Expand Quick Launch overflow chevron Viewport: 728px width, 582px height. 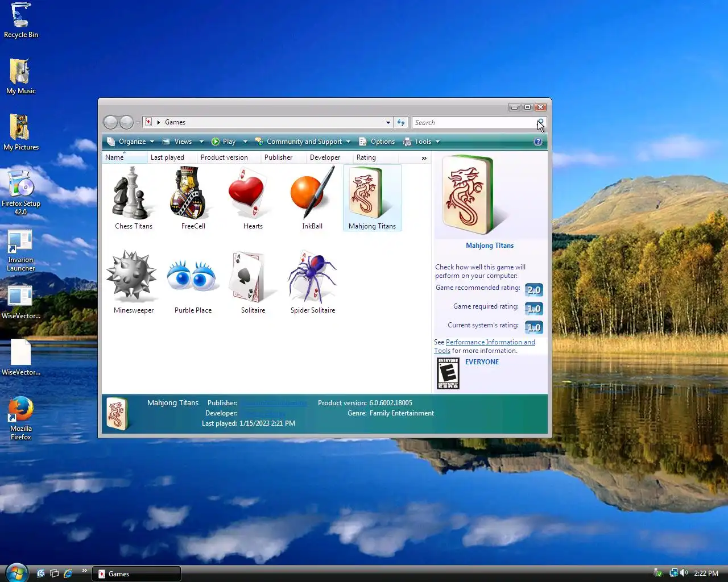tap(85, 570)
